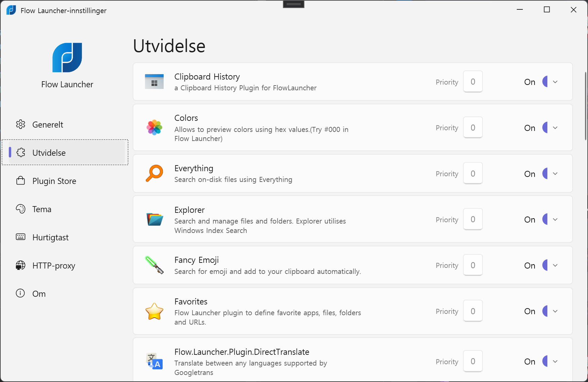
Task: Click the Explorer folder icon
Action: point(155,219)
